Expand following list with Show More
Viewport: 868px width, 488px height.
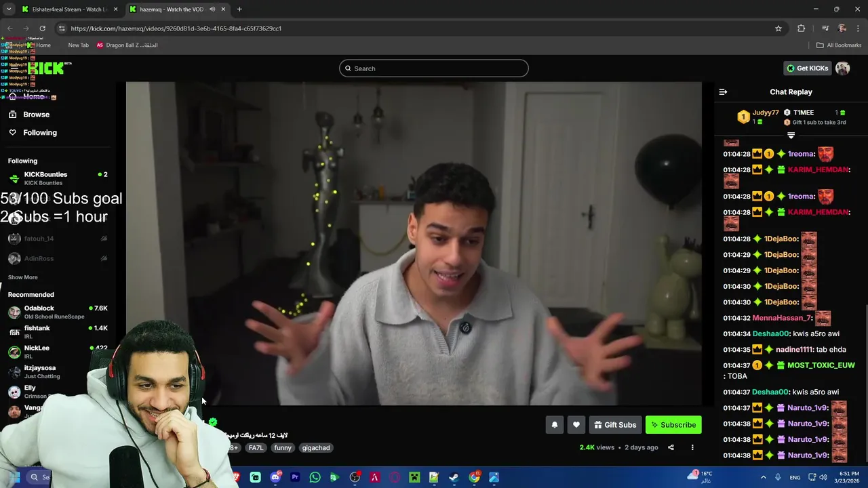click(x=22, y=277)
